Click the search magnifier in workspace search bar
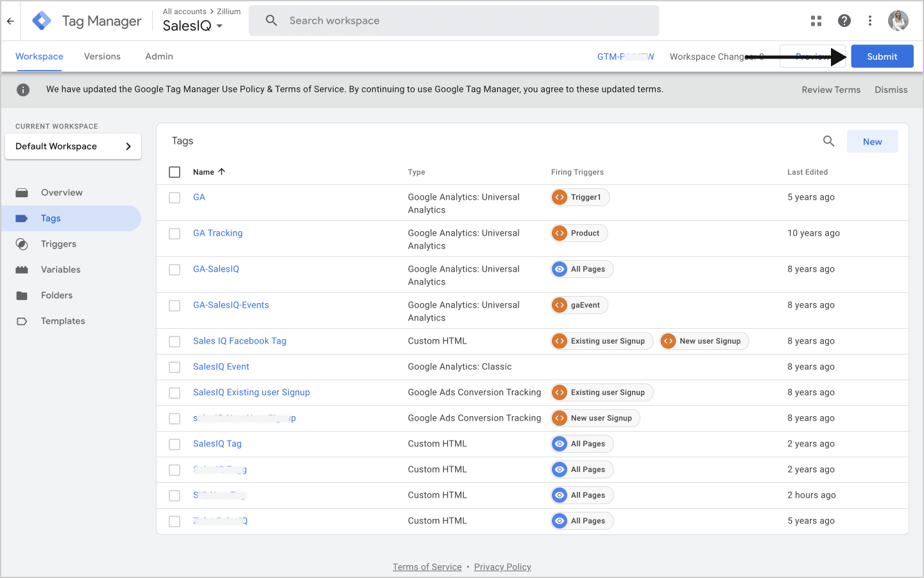Viewport: 924px width, 578px height. pyautogui.click(x=271, y=21)
